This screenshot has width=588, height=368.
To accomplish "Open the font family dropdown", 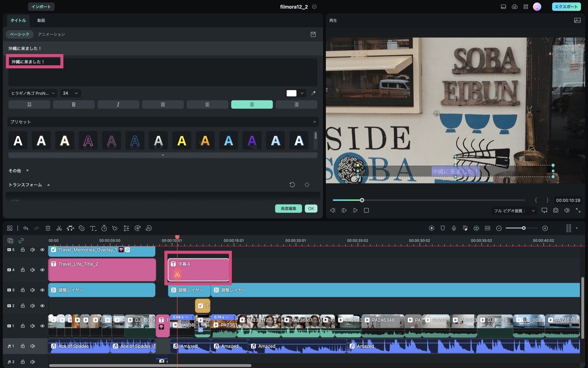I will click(x=33, y=93).
